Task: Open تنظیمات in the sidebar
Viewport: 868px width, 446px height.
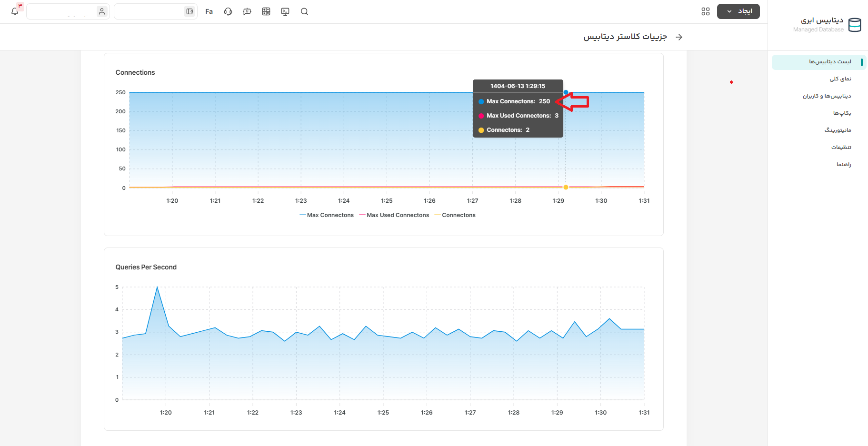Action: point(841,147)
